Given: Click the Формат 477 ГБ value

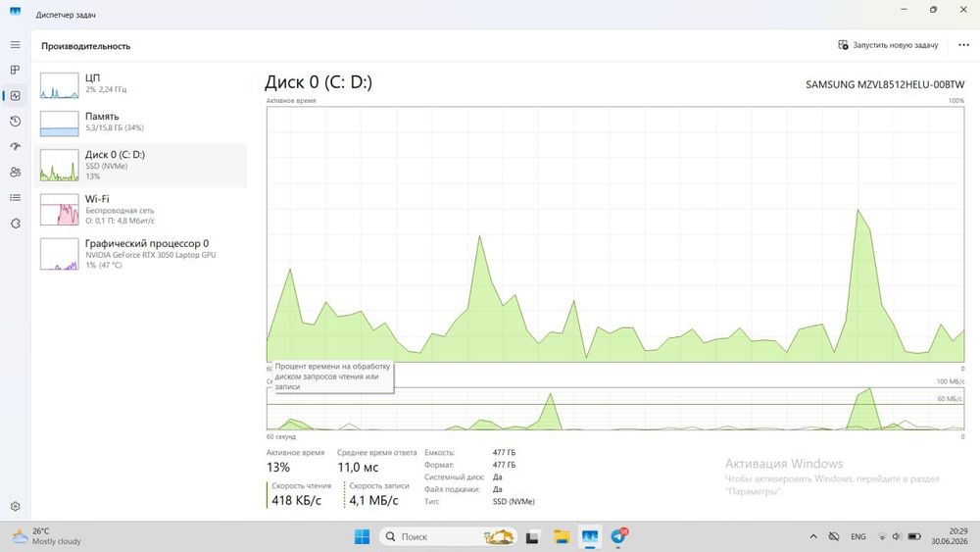Looking at the screenshot, I should click(504, 465).
